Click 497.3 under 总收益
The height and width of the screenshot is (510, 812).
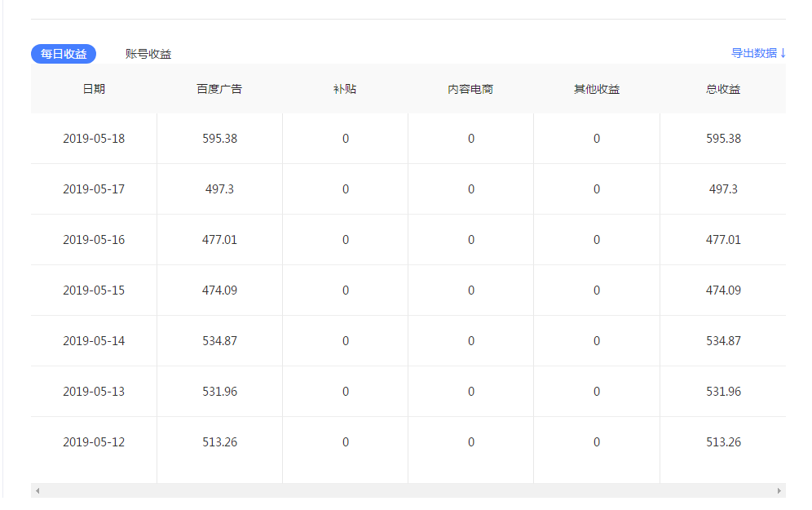point(723,189)
